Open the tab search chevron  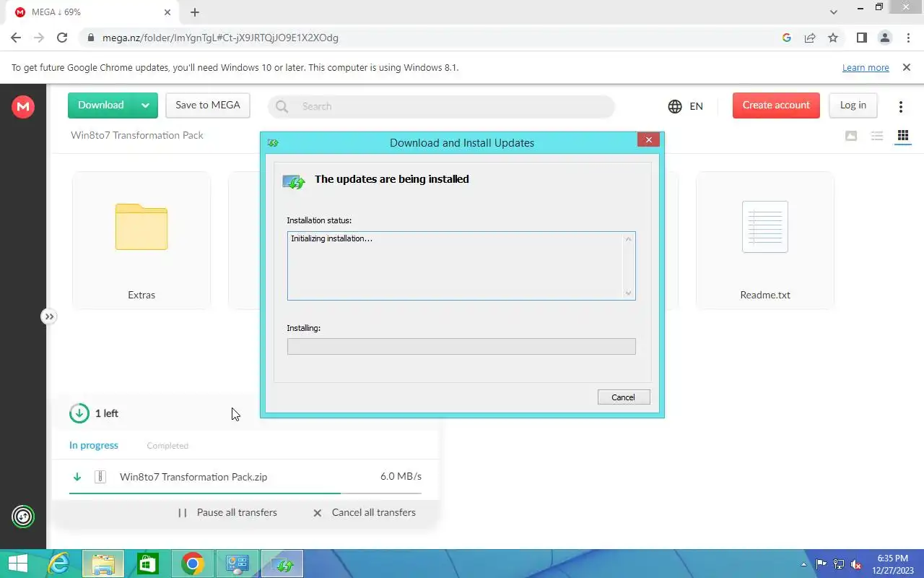coord(834,12)
